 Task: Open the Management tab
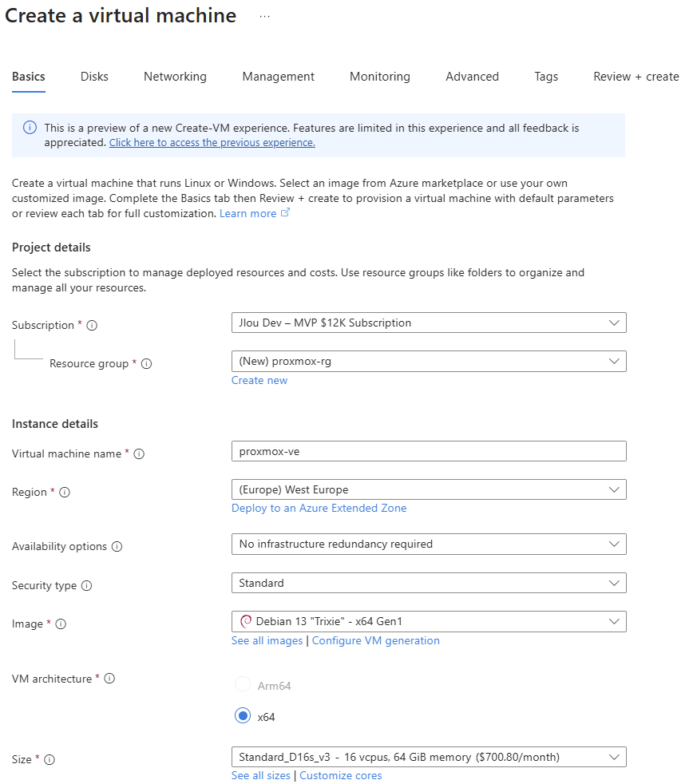279,77
